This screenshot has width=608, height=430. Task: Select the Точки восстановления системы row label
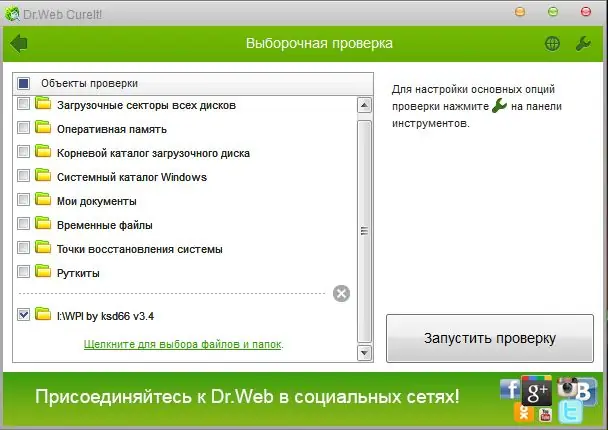140,249
